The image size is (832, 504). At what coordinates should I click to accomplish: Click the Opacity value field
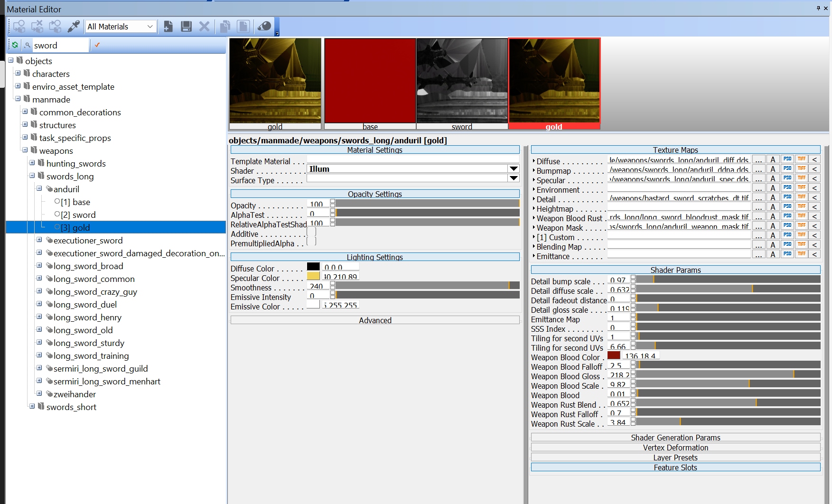pos(318,204)
